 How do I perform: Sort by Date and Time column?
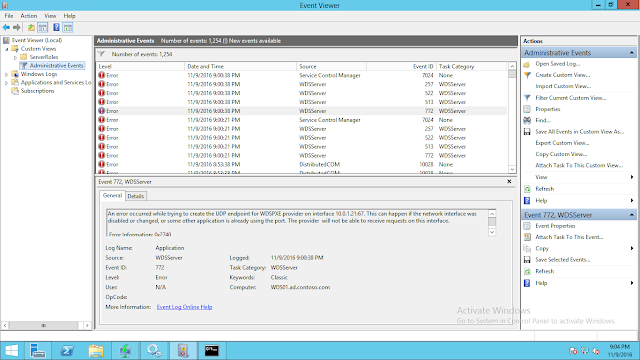click(x=240, y=67)
